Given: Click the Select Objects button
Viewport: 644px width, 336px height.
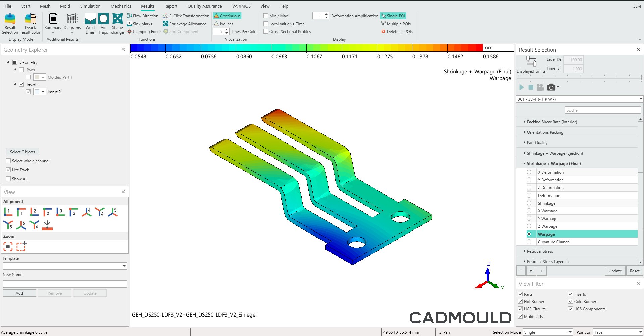Looking at the screenshot, I should 22,152.
